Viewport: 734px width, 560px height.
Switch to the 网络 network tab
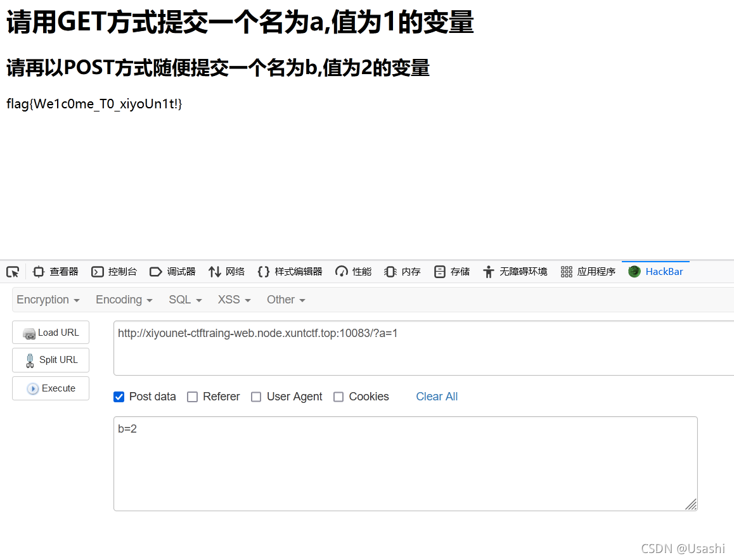click(226, 272)
